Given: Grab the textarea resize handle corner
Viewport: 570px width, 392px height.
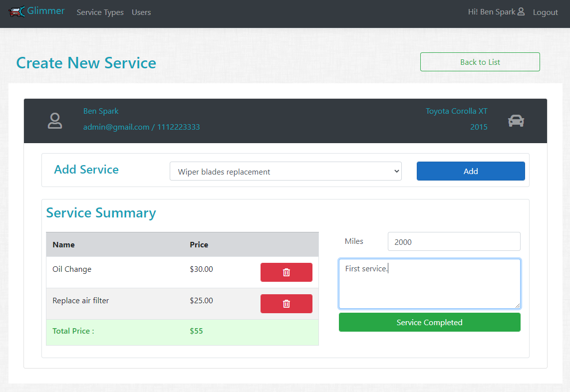Looking at the screenshot, I should 518,306.
